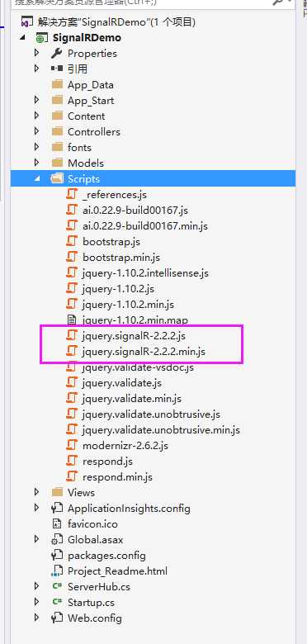Click the packages.config file icon
This screenshot has height=644, width=307.
57,556
